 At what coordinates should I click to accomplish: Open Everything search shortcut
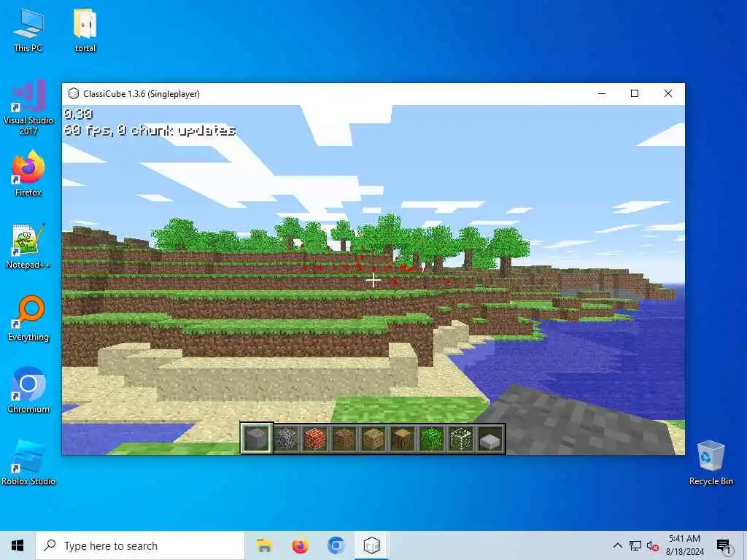28,319
